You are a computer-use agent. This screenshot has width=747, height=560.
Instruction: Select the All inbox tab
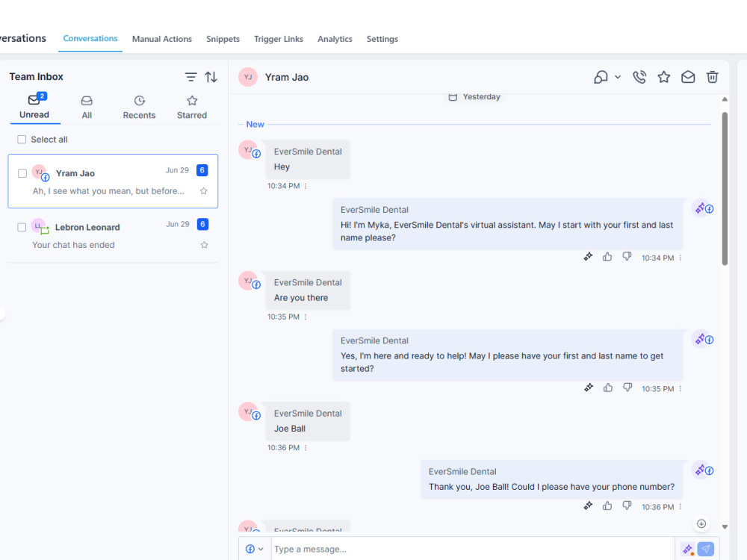[87, 108]
